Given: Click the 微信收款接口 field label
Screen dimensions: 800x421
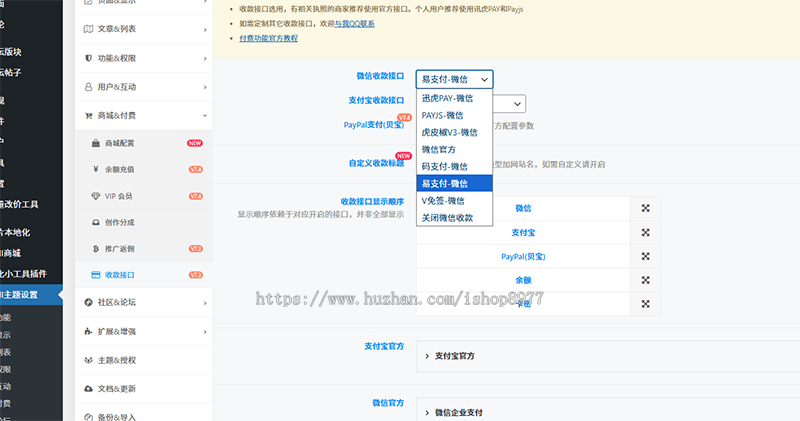Looking at the screenshot, I should 380,76.
